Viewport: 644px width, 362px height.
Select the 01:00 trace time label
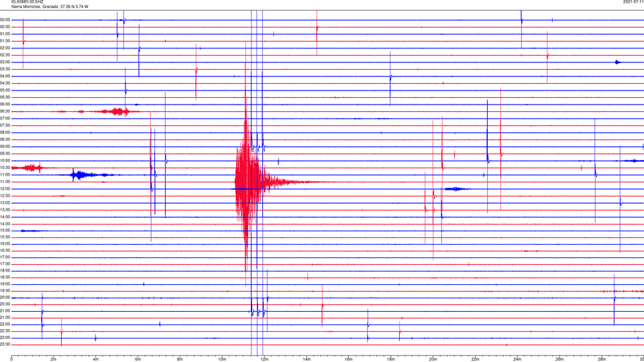pyautogui.click(x=5, y=34)
